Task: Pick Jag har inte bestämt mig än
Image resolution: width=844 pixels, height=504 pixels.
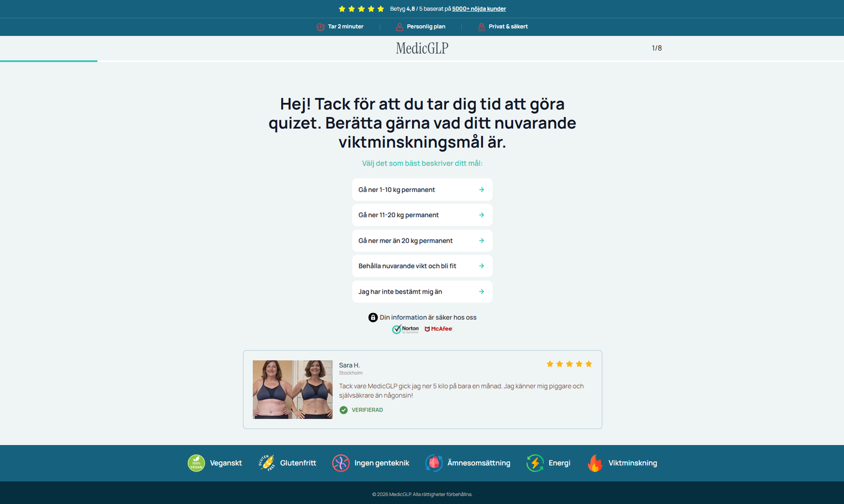Action: pyautogui.click(x=423, y=292)
